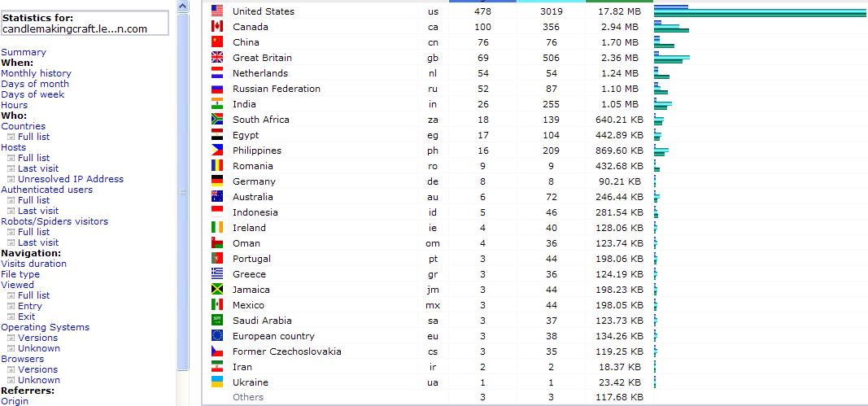Open Full list under Countries

coord(33,137)
